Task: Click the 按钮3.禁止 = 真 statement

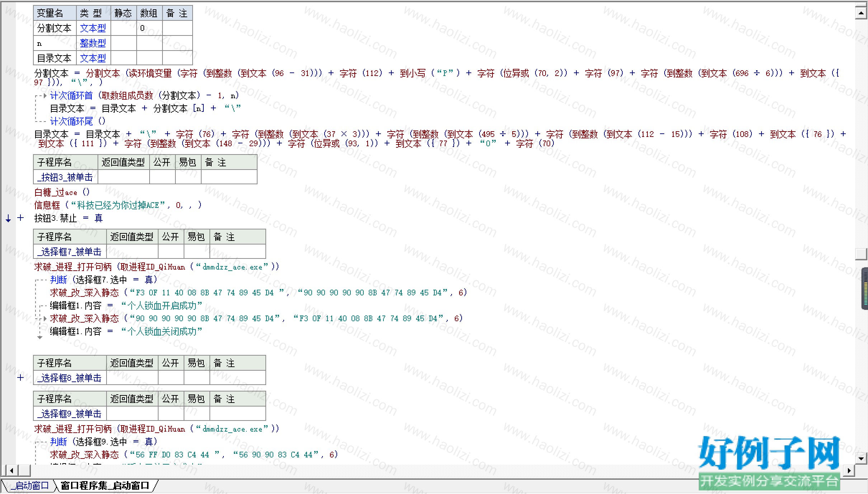Action: 69,218
